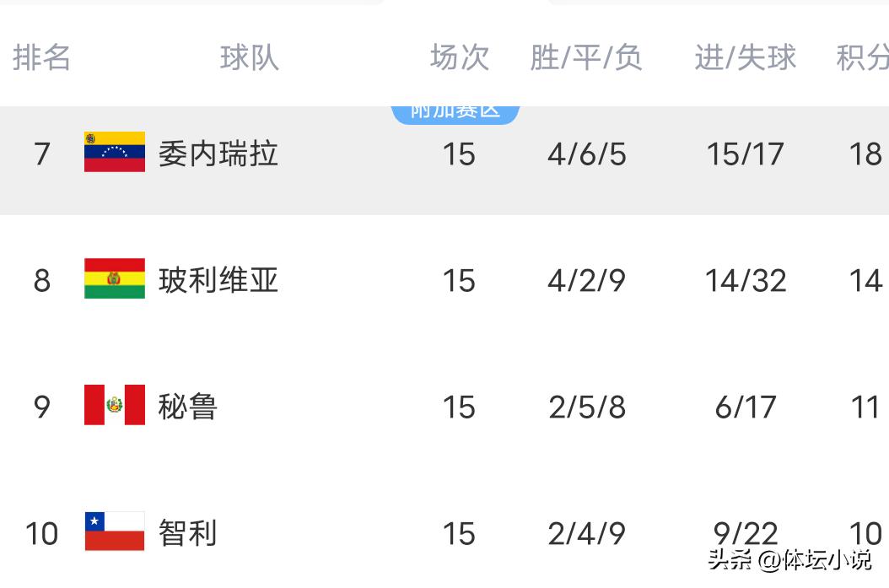Select Peru's 11 points value
Screen dimensions: 889x588
click(x=865, y=407)
